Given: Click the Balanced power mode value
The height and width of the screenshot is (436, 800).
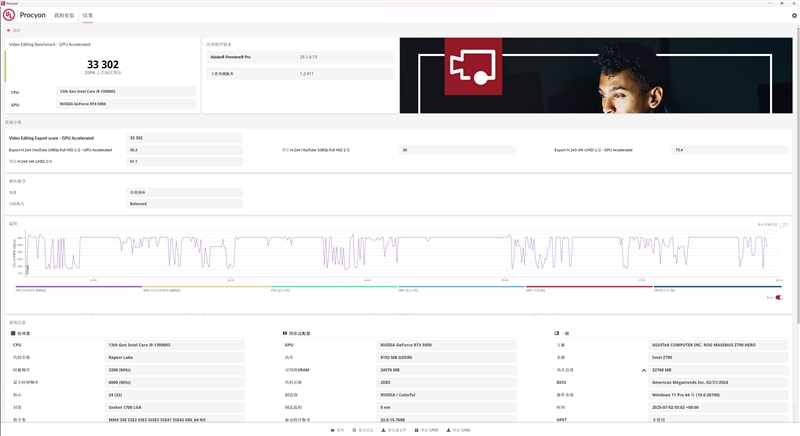Looking at the screenshot, I should (184, 203).
